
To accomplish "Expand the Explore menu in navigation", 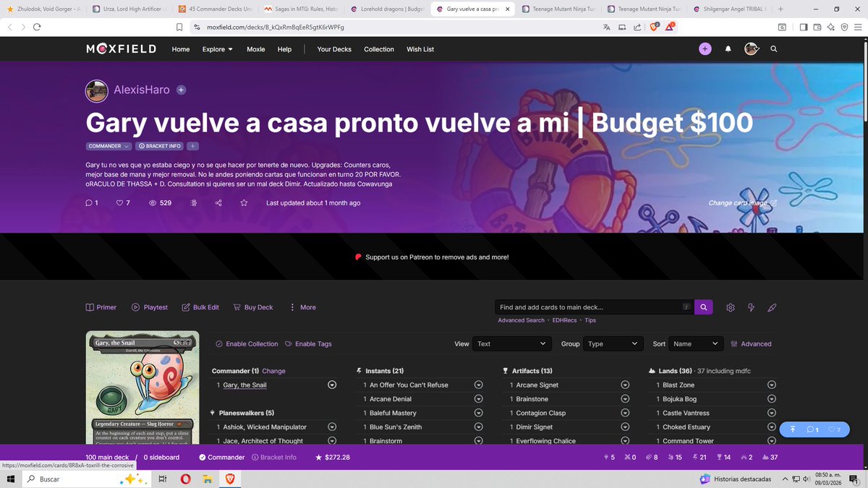I will point(218,49).
